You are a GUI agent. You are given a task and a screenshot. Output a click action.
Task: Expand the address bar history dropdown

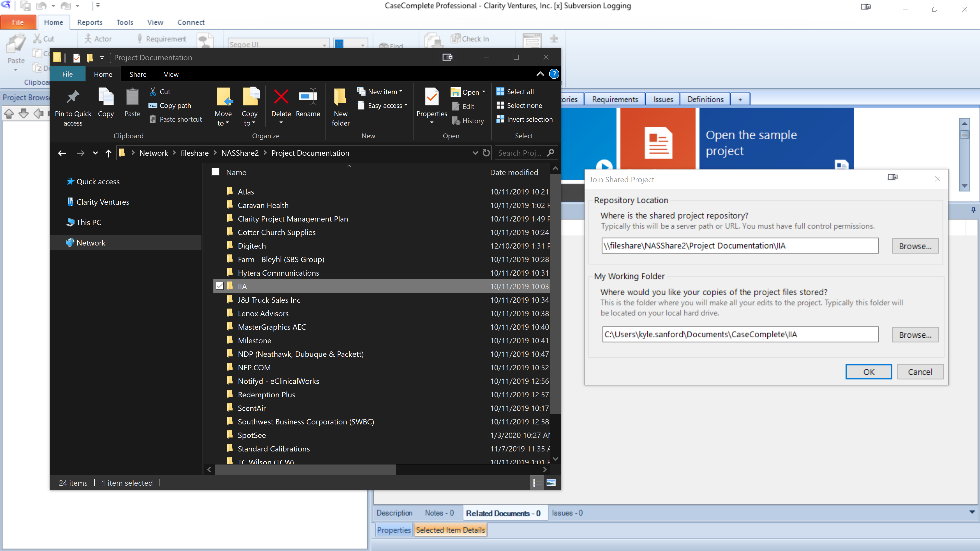[x=475, y=153]
